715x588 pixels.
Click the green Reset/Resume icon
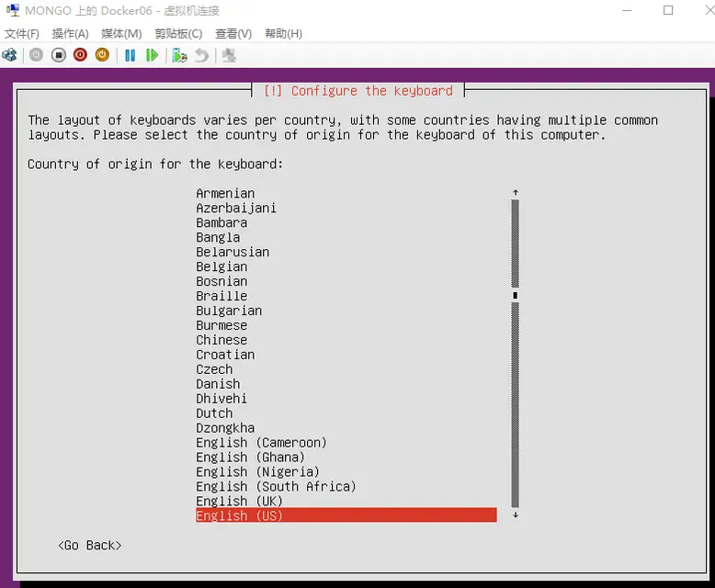pos(152,56)
